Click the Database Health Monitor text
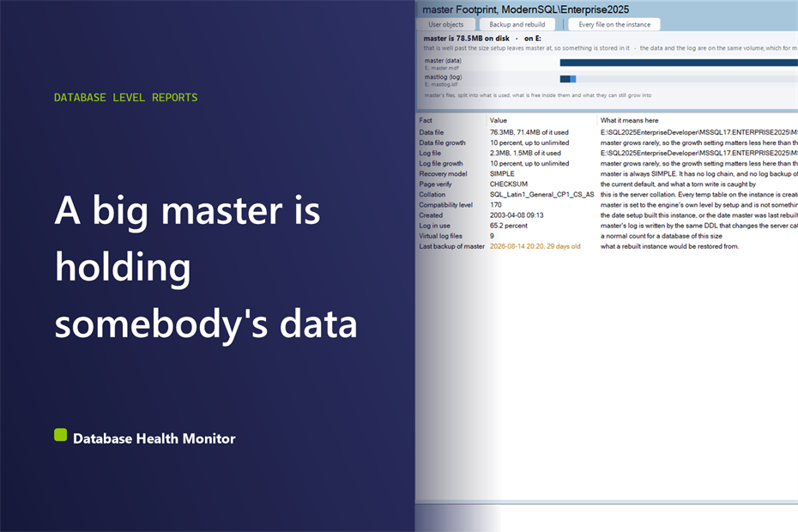This screenshot has width=798, height=532. click(154, 438)
